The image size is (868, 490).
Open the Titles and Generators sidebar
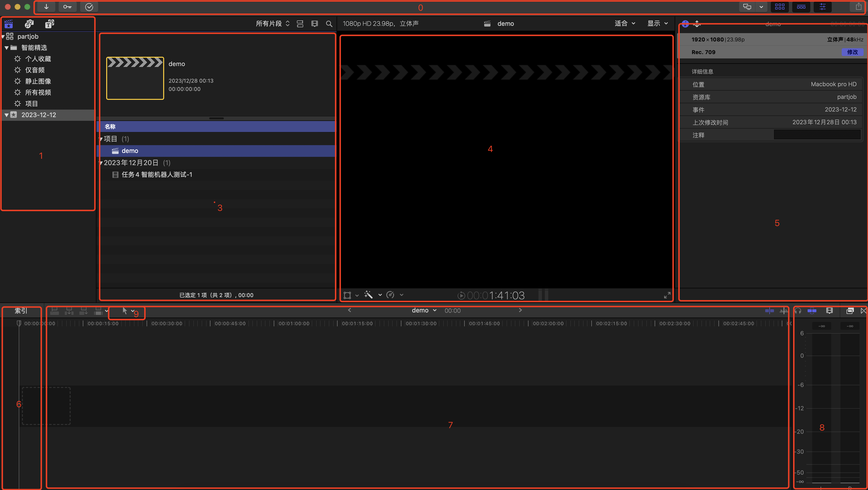coord(49,24)
